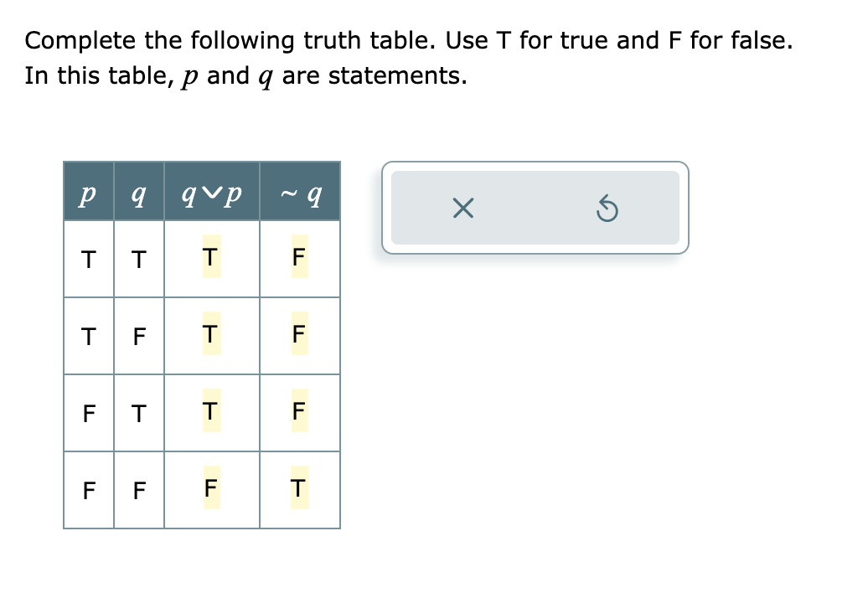The width and height of the screenshot is (868, 598).
Task: Toggle the F answer in row three ~q column
Action: tap(297, 412)
